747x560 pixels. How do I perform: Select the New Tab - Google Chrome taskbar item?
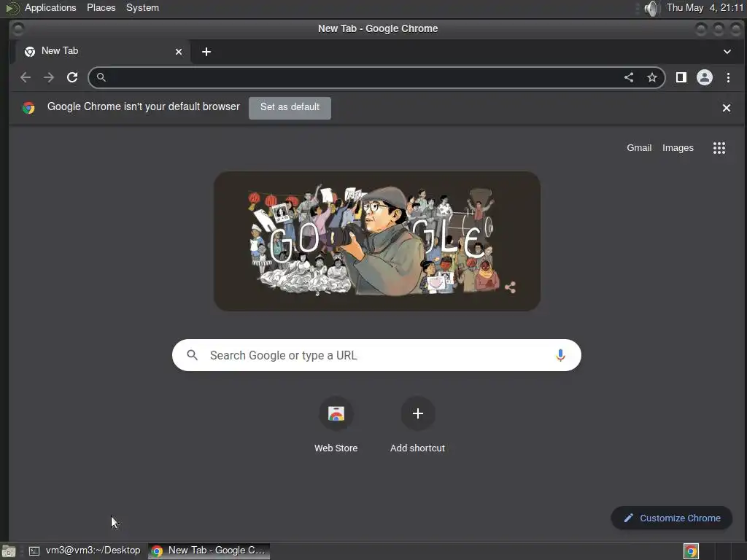click(209, 551)
